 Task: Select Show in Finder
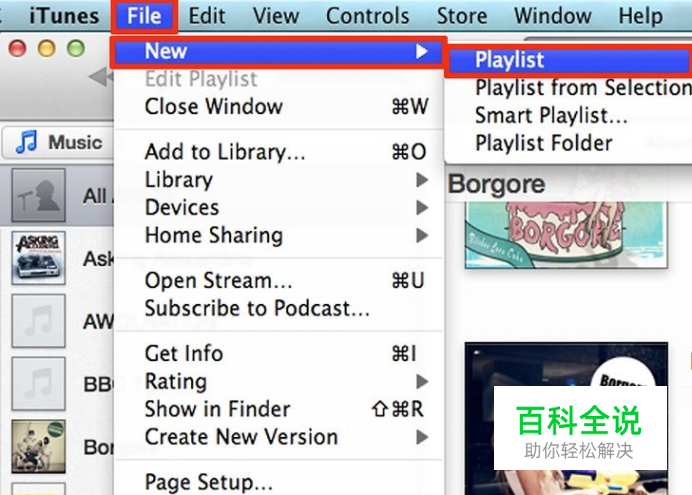point(278,409)
